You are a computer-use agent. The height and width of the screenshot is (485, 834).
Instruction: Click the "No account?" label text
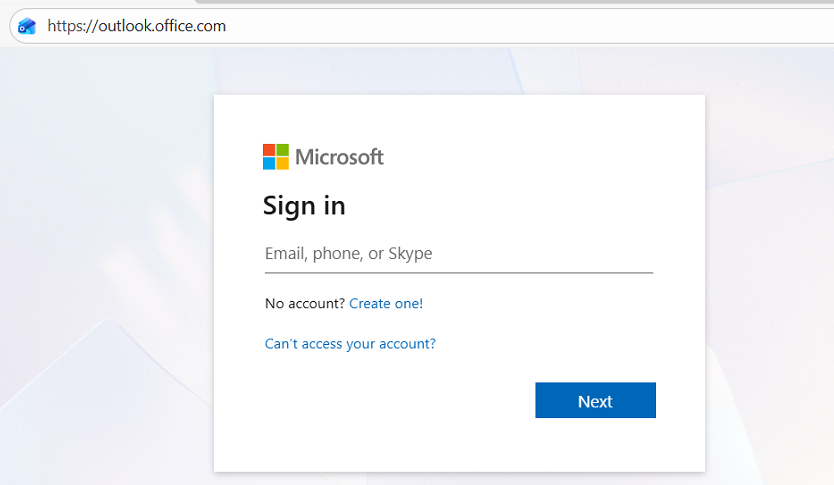(304, 303)
